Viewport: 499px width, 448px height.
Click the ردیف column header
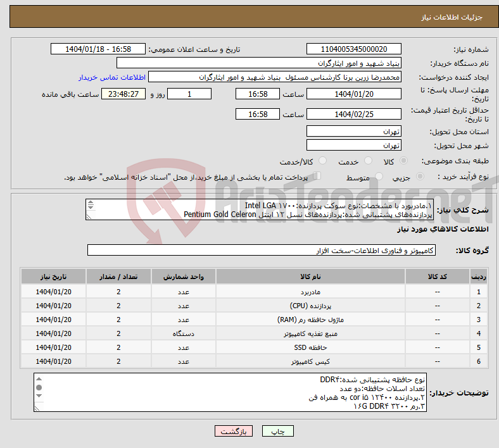coord(479,277)
